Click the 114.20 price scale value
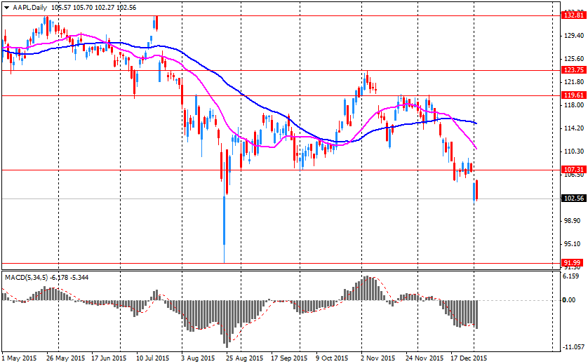 (x=574, y=128)
